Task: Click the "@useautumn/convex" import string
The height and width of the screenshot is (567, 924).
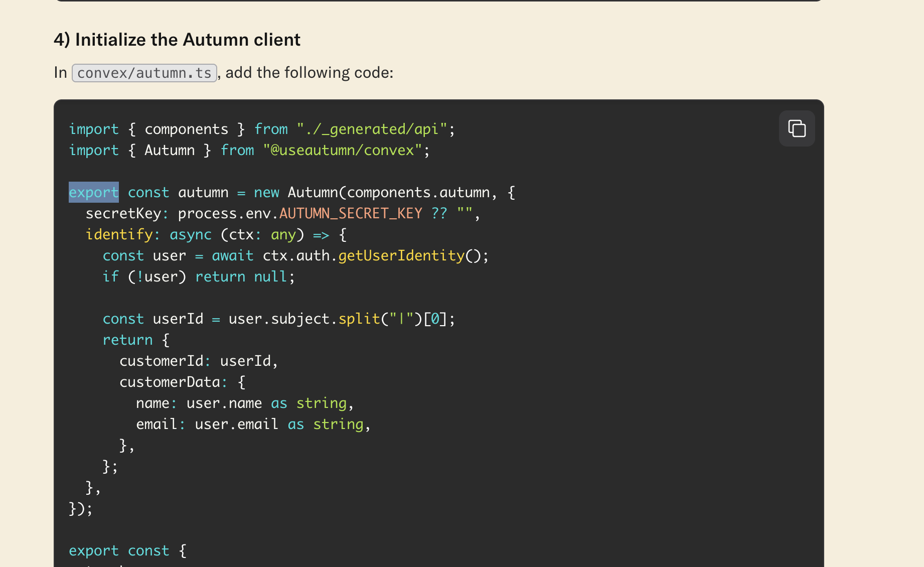Action: point(343,150)
